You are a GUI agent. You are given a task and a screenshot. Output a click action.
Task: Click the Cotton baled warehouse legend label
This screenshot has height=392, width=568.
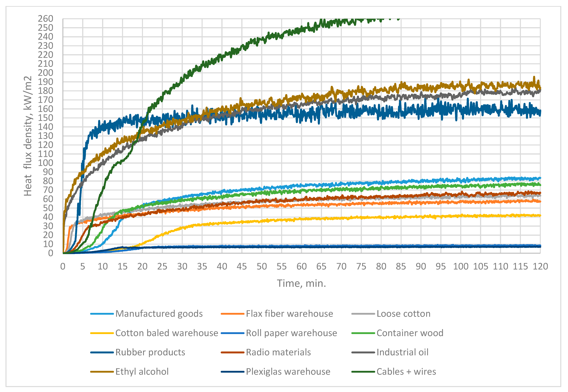click(167, 333)
